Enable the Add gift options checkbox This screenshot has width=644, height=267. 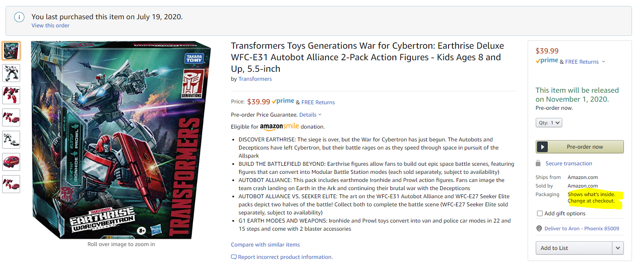point(540,213)
